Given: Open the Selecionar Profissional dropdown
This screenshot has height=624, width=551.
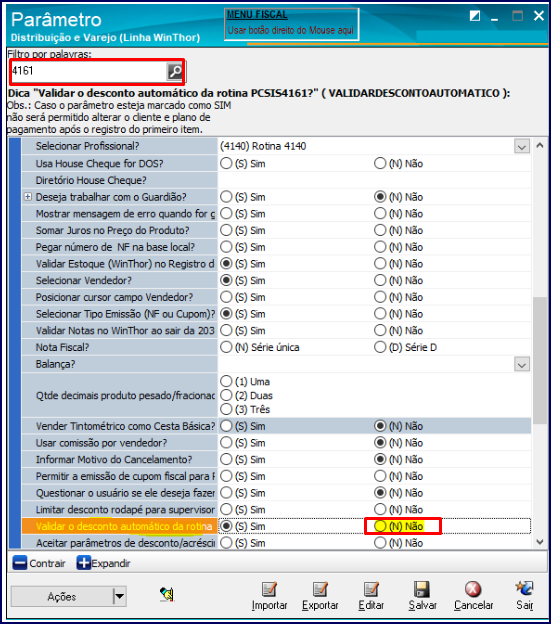Looking at the screenshot, I should point(522,146).
